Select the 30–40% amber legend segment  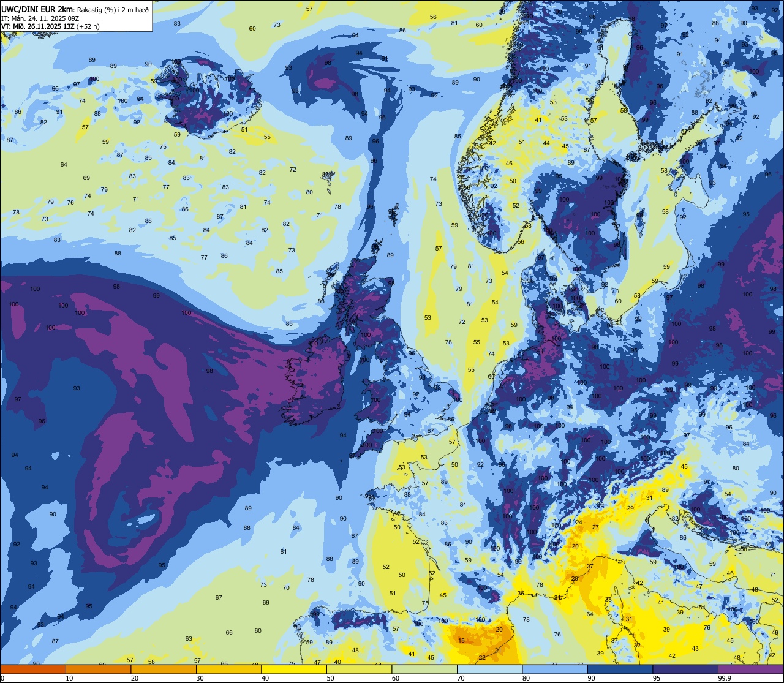click(x=228, y=669)
